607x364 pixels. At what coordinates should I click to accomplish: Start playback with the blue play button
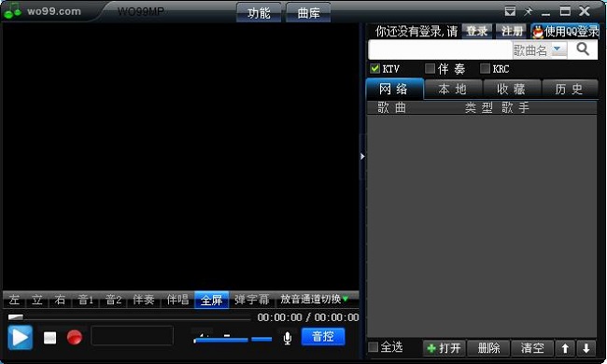pyautogui.click(x=21, y=337)
